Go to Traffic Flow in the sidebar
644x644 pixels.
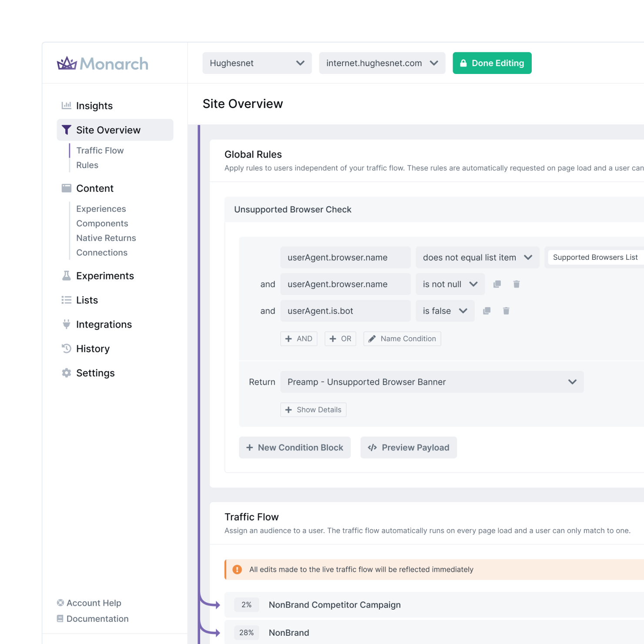pyautogui.click(x=100, y=151)
